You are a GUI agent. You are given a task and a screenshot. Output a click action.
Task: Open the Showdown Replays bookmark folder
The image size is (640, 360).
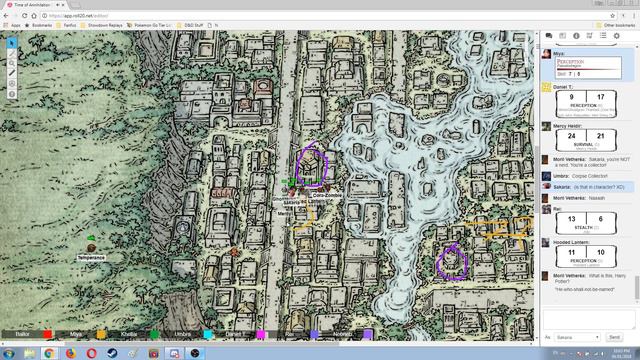(x=102, y=25)
